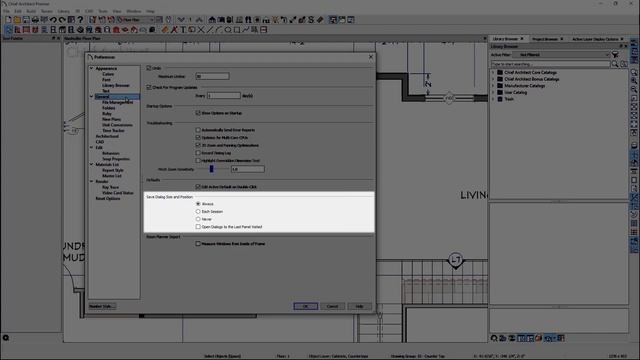Collapse the General tree category arrow
This screenshot has height=360, width=640.
(91, 96)
